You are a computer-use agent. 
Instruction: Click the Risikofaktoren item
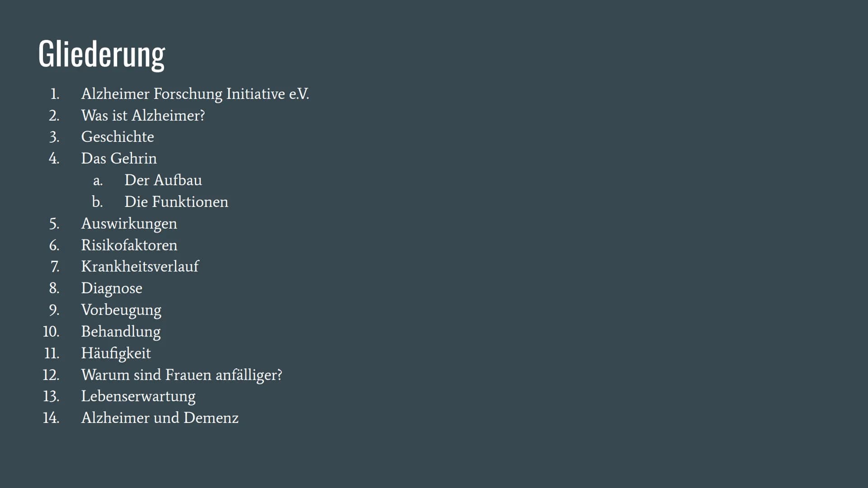coord(129,245)
